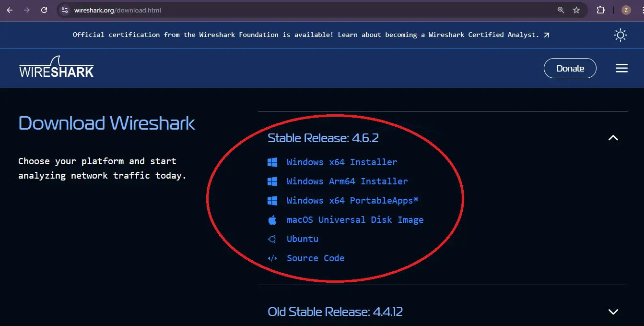Download the Windows x64 Installer
This screenshot has height=326, width=644.
pyautogui.click(x=341, y=162)
